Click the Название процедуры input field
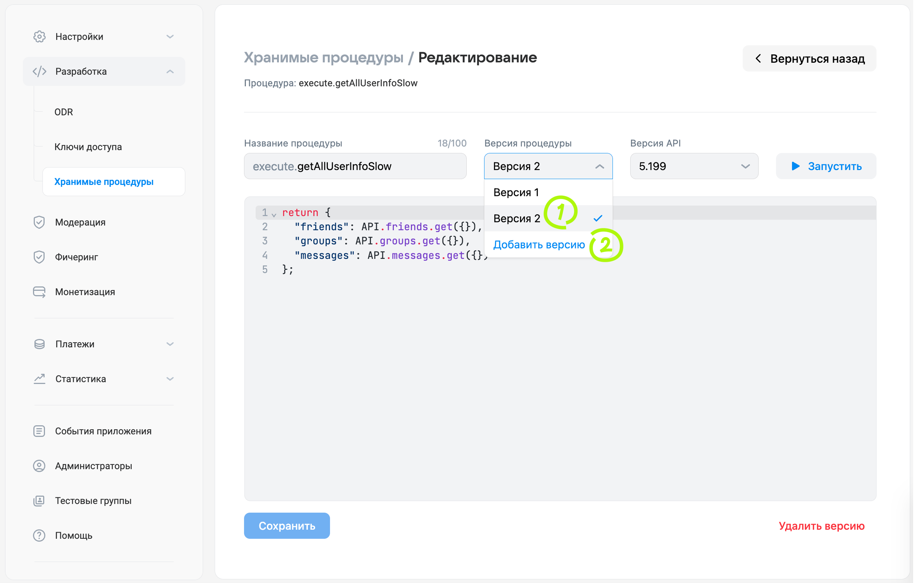Viewport: 924px width, 583px height. click(355, 166)
